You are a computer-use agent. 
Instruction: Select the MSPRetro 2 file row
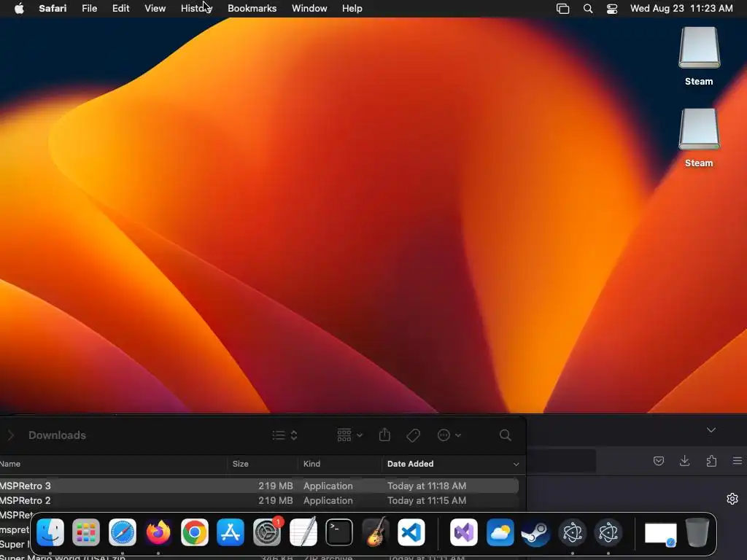pos(259,500)
